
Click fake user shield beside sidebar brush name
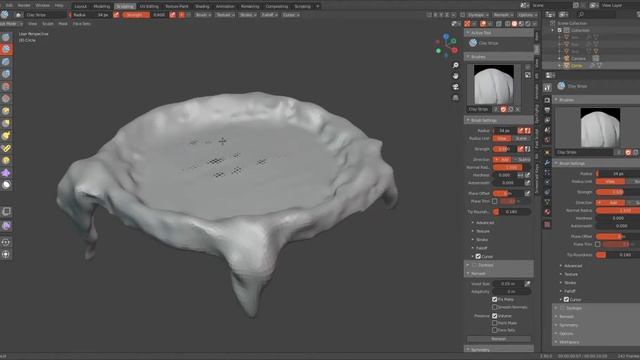coord(504,109)
